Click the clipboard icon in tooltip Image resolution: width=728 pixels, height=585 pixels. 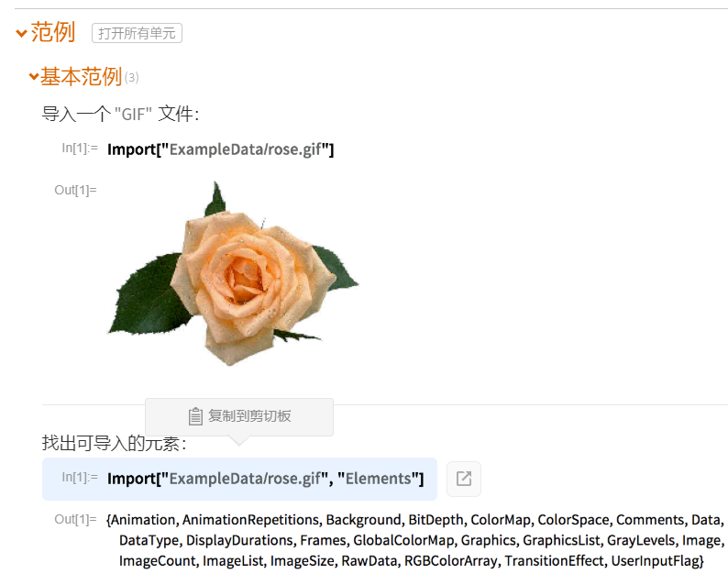pyautogui.click(x=195, y=416)
